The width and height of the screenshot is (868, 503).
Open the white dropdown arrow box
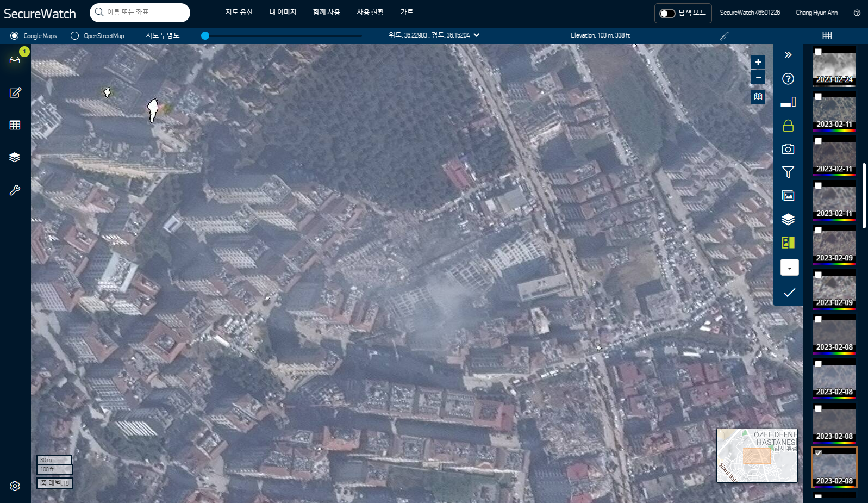[x=789, y=268]
